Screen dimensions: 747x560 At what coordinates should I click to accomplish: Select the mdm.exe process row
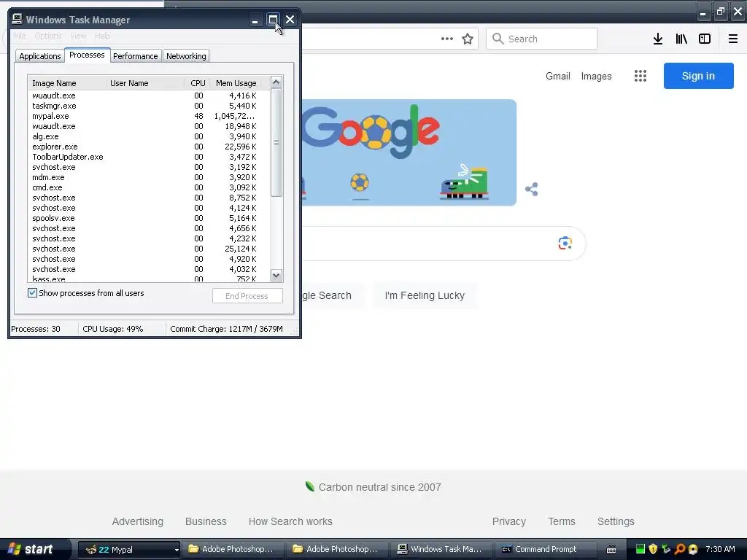(149, 177)
